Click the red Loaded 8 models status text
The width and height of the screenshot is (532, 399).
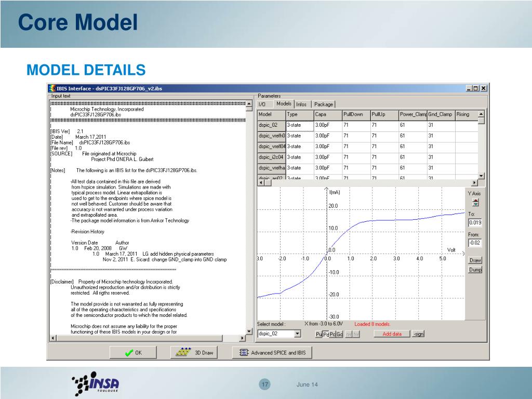point(372,324)
